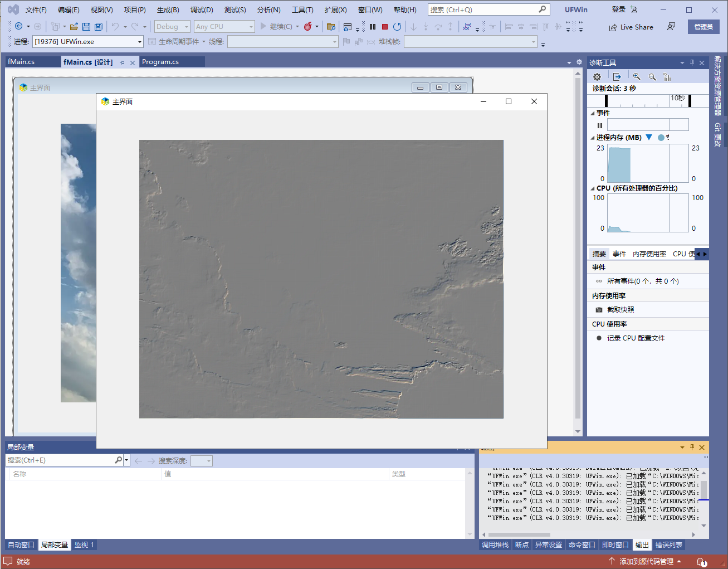Click the 管理员 button
Screen dimensions: 728x569
pos(703,27)
